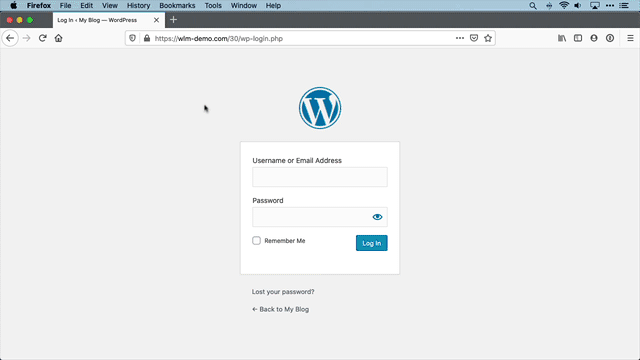
Task: Focus the Password input field
Action: (320, 217)
